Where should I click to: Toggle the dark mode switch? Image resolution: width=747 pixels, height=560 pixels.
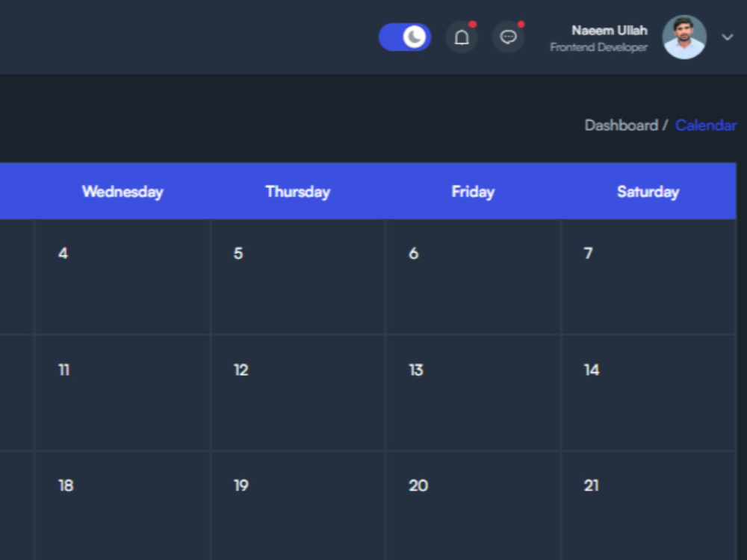tap(405, 37)
